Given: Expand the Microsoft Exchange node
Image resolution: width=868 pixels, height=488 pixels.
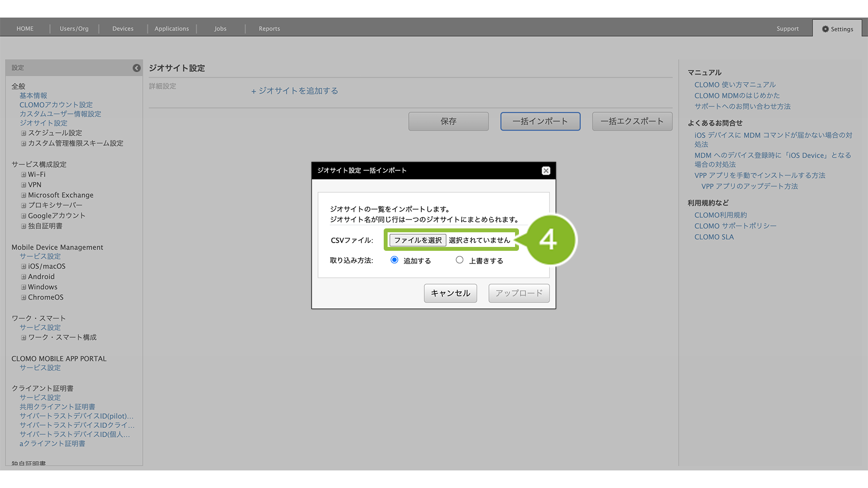Looking at the screenshot, I should (x=23, y=195).
